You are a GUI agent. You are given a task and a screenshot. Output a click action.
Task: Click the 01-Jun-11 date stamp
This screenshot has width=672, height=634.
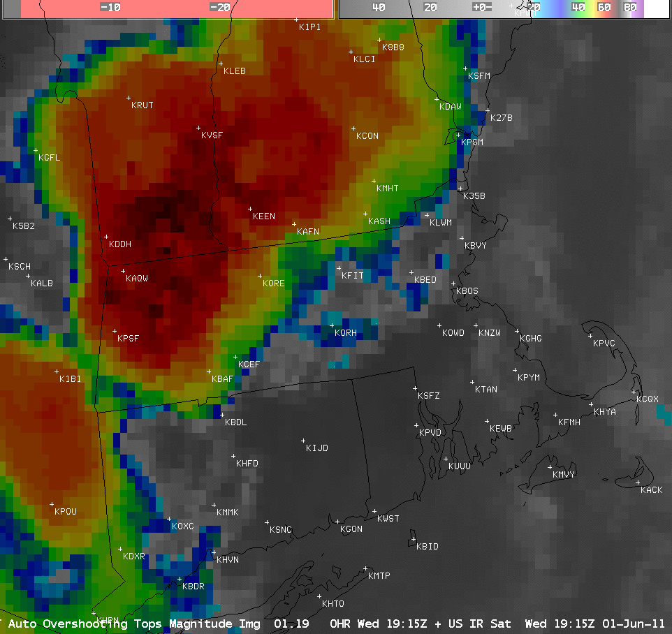click(634, 624)
